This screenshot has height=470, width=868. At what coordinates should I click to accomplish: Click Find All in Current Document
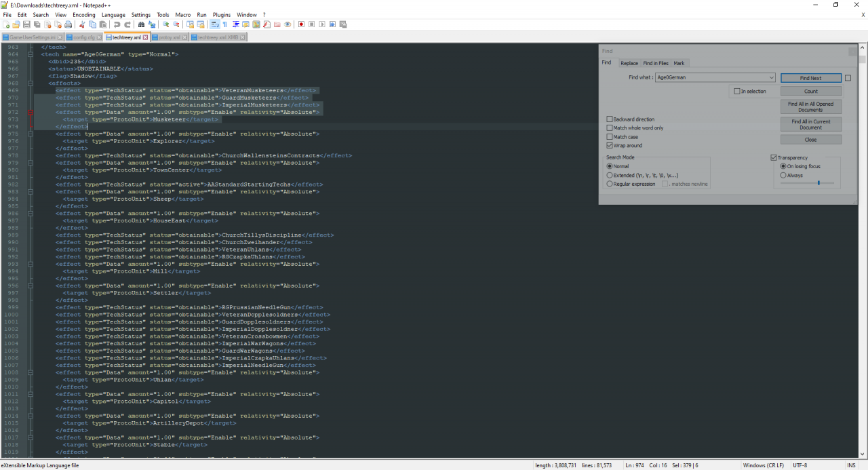click(x=810, y=125)
